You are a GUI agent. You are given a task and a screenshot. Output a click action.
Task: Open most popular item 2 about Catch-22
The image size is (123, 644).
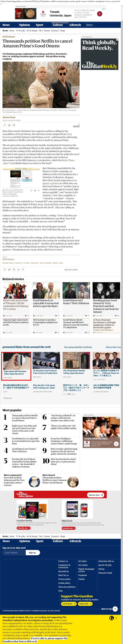click(x=24, y=430)
